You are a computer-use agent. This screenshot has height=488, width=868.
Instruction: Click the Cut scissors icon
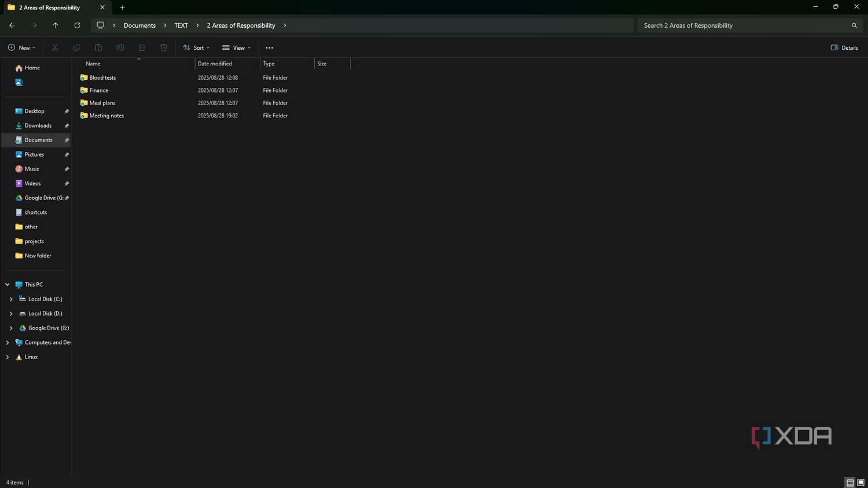(x=55, y=48)
